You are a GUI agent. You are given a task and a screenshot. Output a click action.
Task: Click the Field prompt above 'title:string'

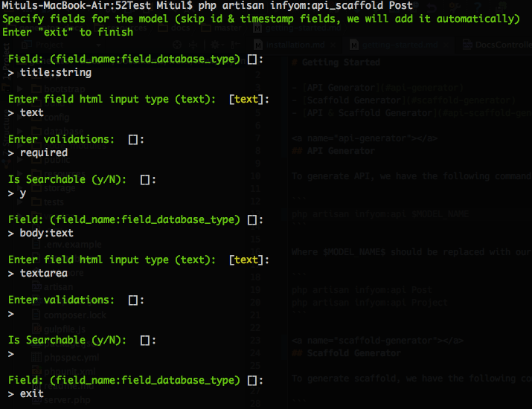pyautogui.click(x=135, y=59)
